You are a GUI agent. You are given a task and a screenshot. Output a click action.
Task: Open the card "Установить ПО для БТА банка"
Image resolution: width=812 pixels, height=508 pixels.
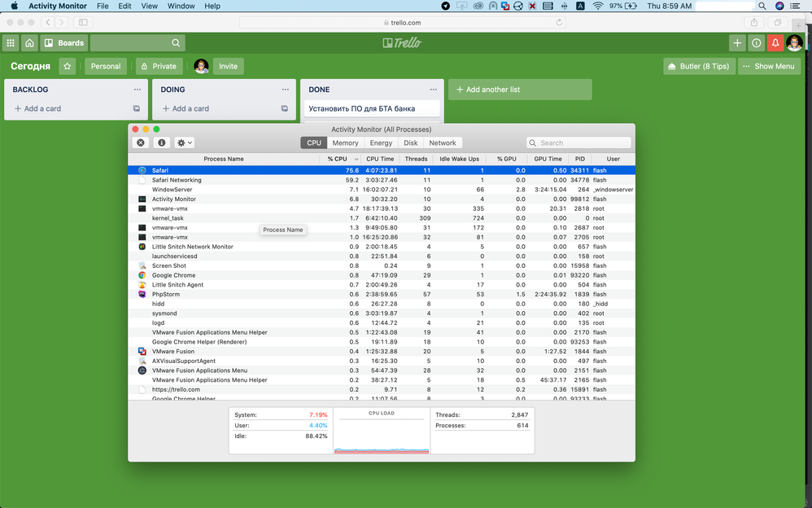pos(372,109)
